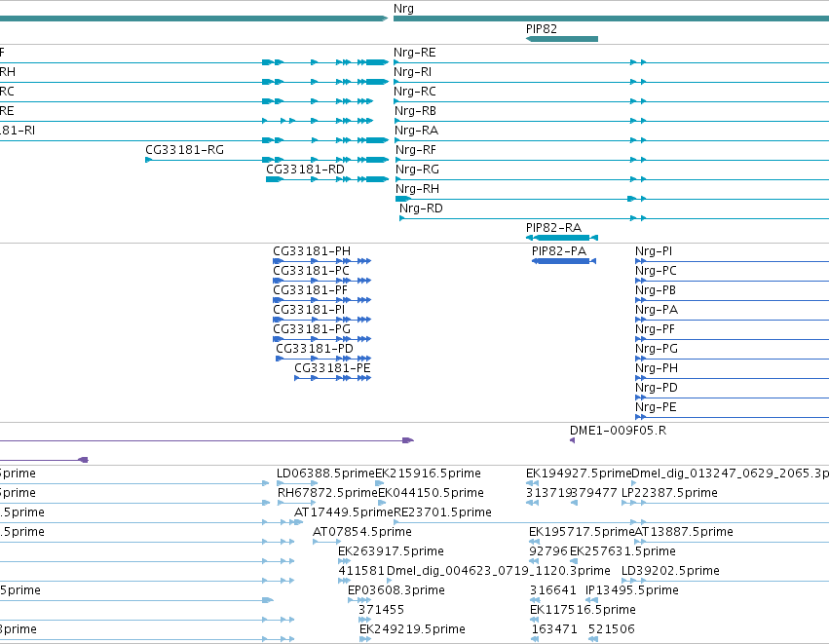Select the Nrg gene label
Image resolution: width=829 pixels, height=644 pixels.
pyautogui.click(x=403, y=9)
